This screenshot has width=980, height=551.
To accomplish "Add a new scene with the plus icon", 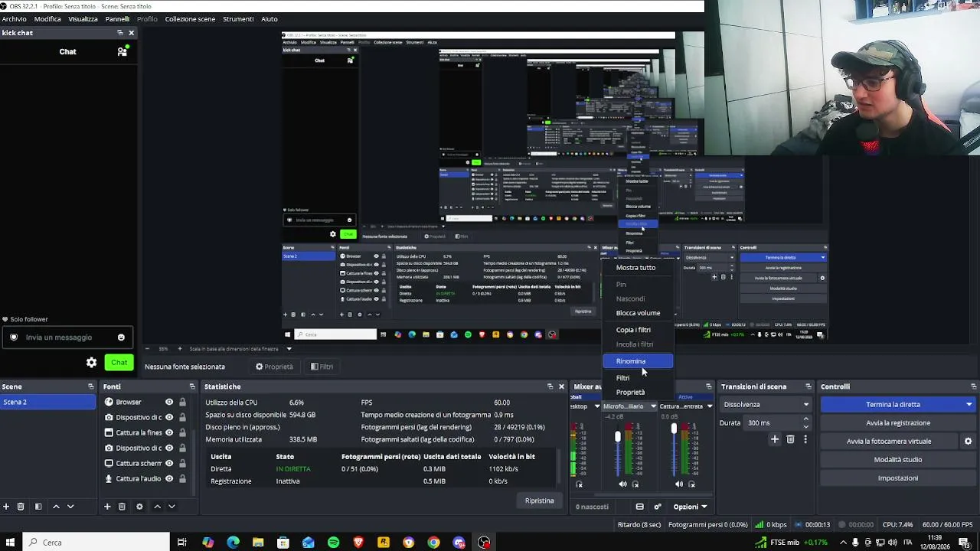I will pyautogui.click(x=6, y=507).
